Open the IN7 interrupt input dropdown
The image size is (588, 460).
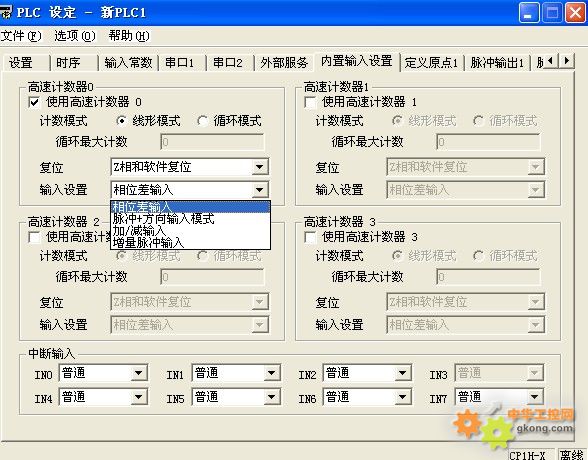(499, 397)
